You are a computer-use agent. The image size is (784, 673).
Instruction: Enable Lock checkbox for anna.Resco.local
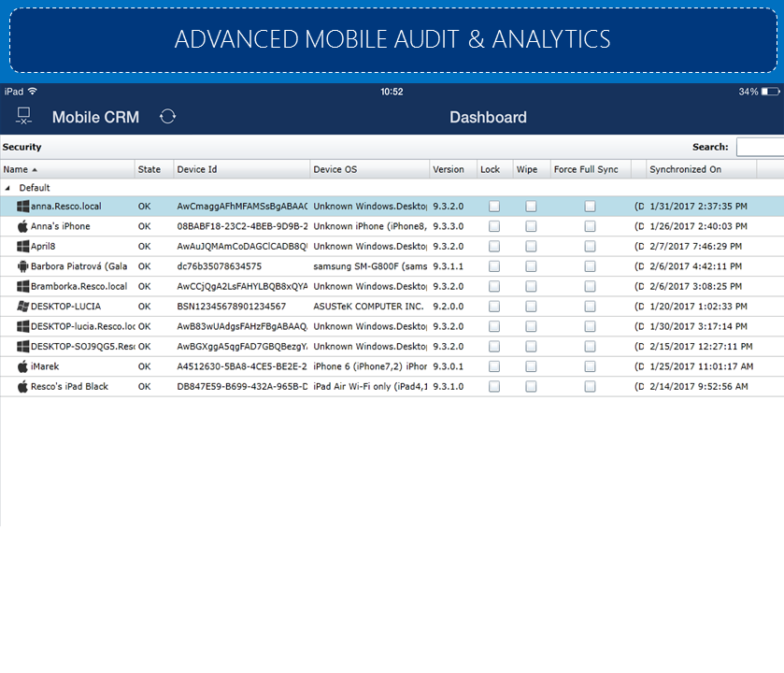coord(494,207)
